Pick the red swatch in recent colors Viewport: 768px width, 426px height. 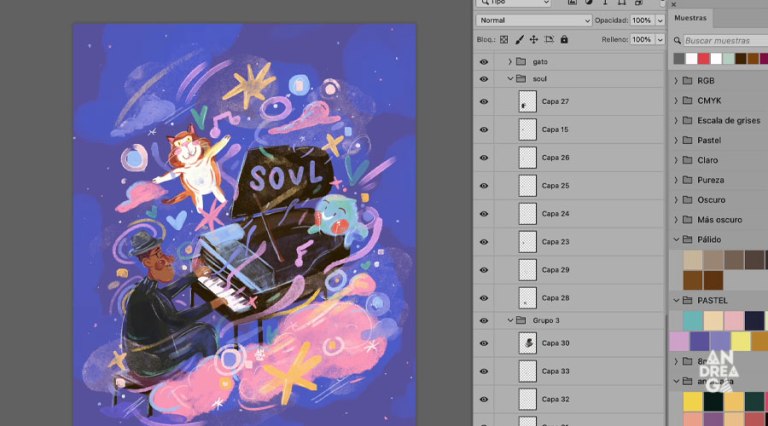[x=703, y=59]
